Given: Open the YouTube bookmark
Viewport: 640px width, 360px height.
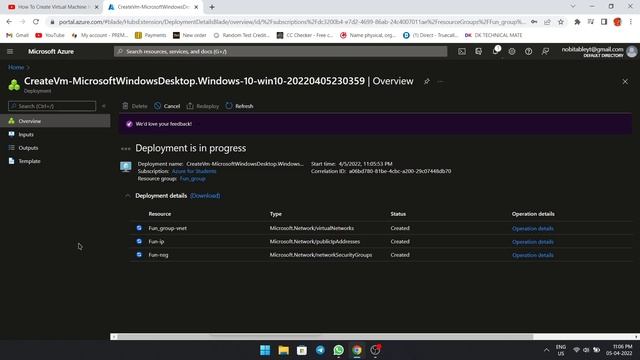Looking at the screenshot, I should click(x=50, y=36).
